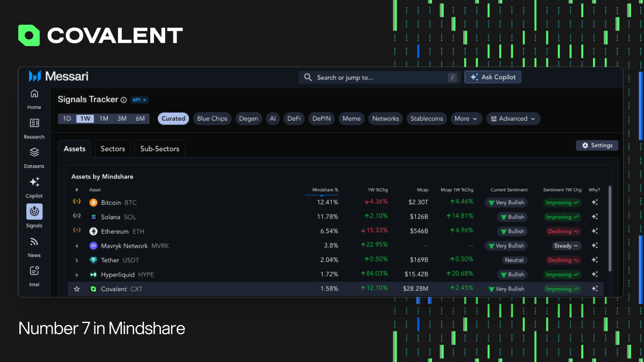
Task: Open the Home sidebar icon
Action: tap(34, 94)
